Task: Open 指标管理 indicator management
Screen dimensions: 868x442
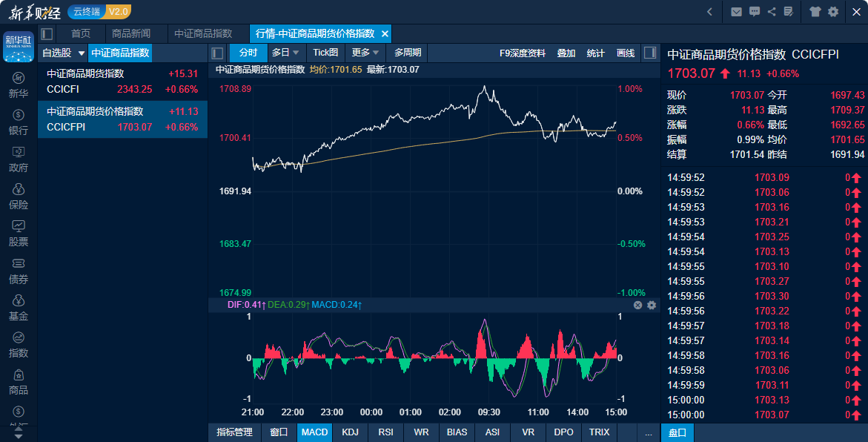Action: click(234, 432)
